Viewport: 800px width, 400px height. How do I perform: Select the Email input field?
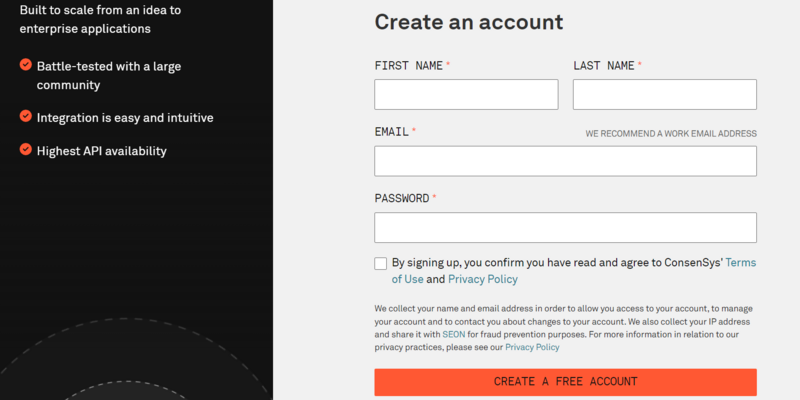565,161
